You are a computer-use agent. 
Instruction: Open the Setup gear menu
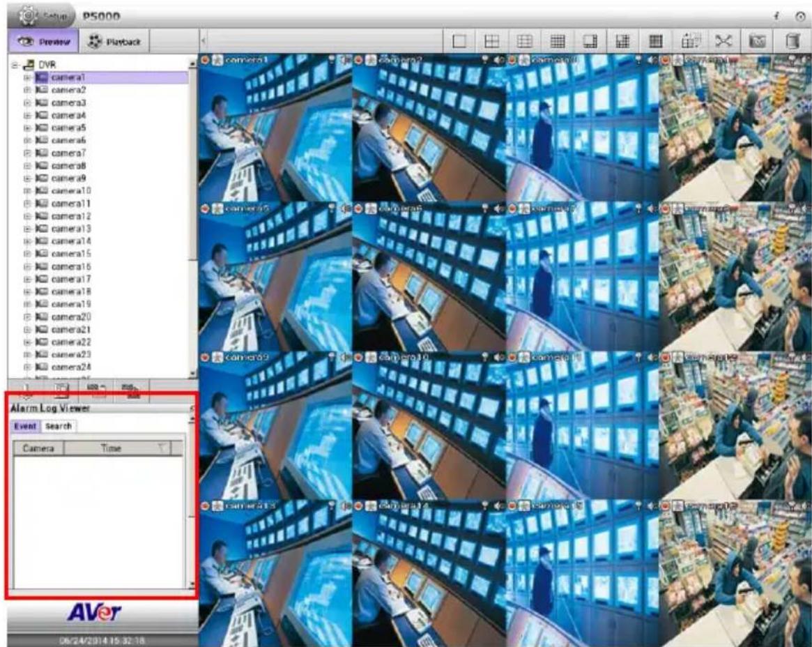[43, 16]
